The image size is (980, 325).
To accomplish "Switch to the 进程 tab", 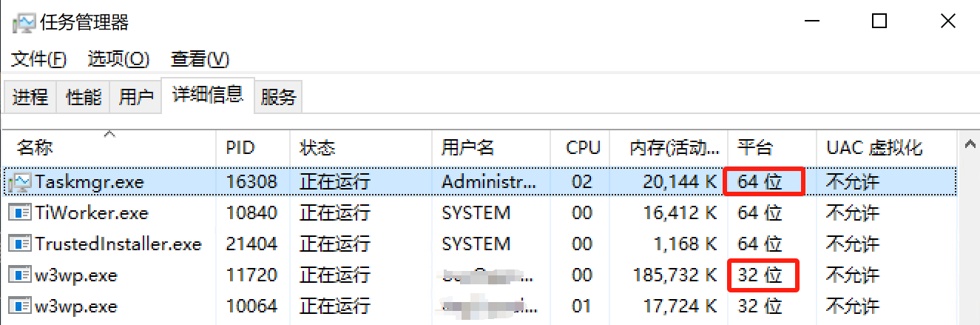I will pos(30,97).
